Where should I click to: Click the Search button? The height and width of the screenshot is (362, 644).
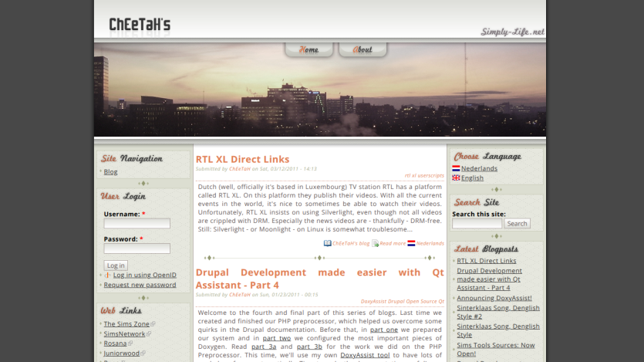tap(517, 224)
